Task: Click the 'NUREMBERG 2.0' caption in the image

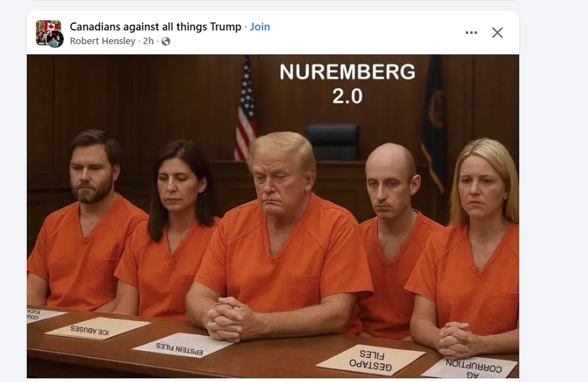Action: point(348,83)
